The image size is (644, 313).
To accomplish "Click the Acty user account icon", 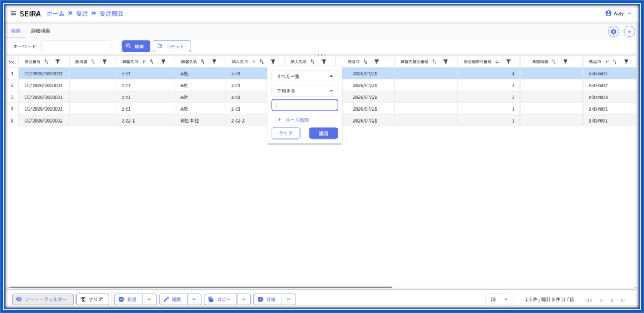I will coord(608,13).
